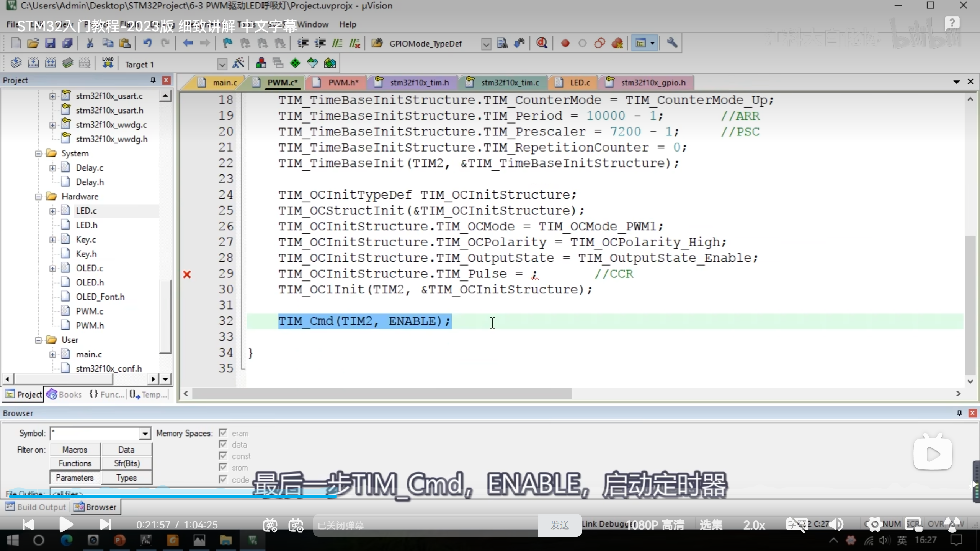
Task: Select PWM.h in the project tree
Action: [90, 326]
